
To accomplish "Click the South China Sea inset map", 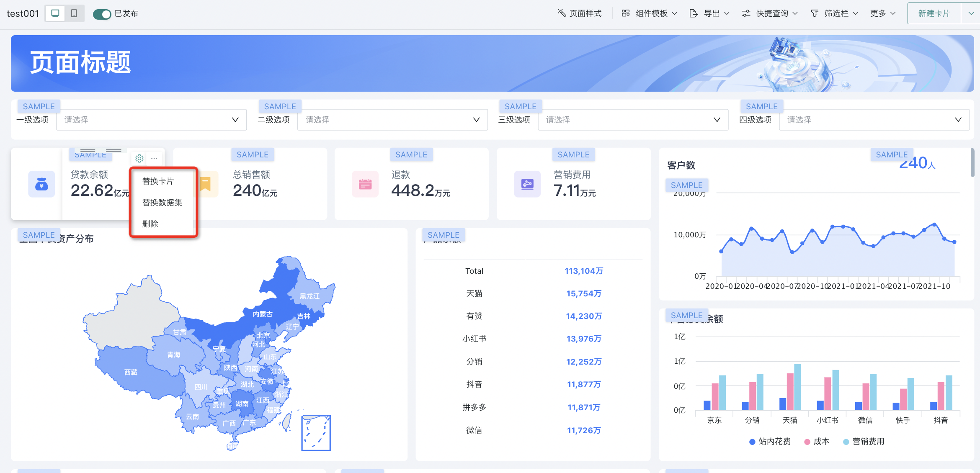I will (316, 433).
